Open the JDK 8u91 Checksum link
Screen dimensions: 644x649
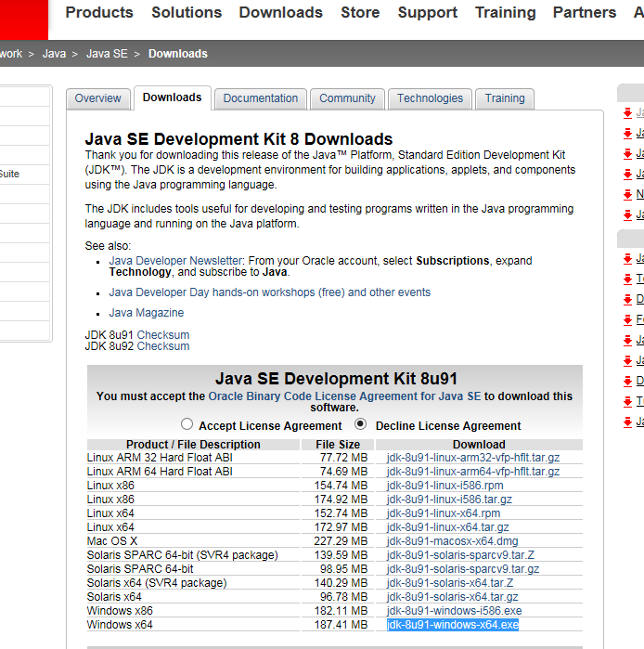163,335
